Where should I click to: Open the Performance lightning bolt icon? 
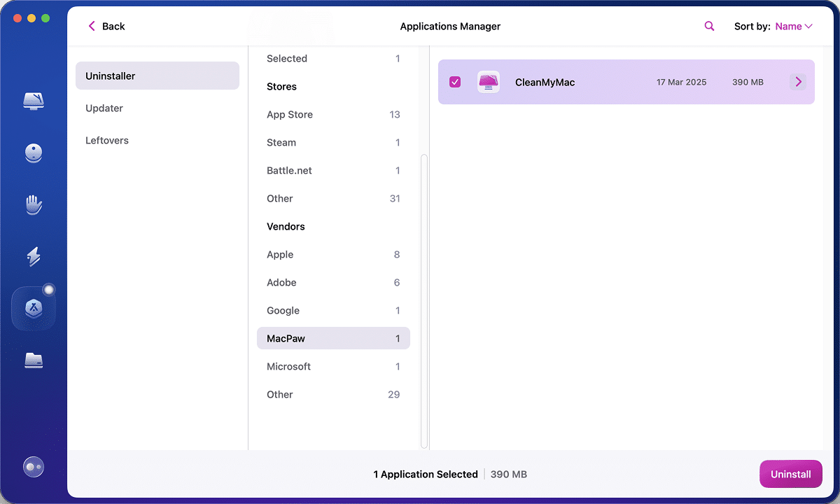pos(34,257)
